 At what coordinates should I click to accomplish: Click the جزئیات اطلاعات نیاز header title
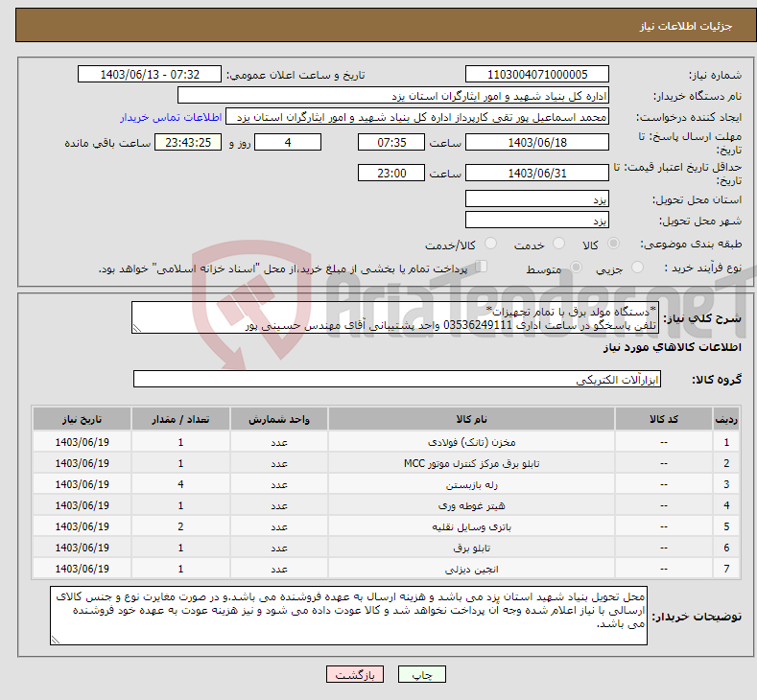(686, 26)
